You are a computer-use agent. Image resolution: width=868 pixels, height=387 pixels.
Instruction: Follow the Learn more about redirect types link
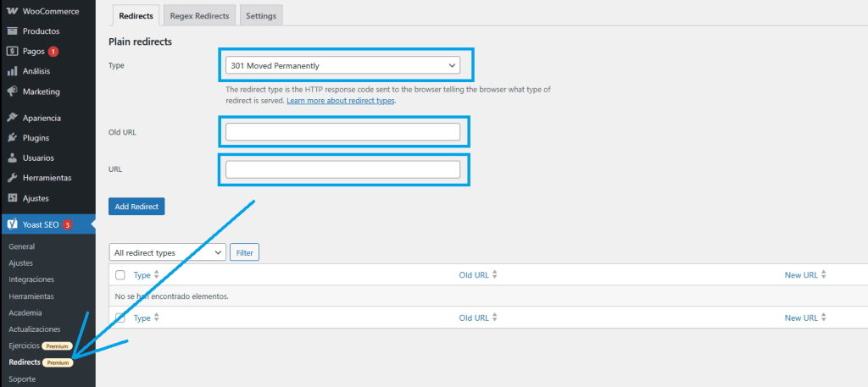(340, 101)
